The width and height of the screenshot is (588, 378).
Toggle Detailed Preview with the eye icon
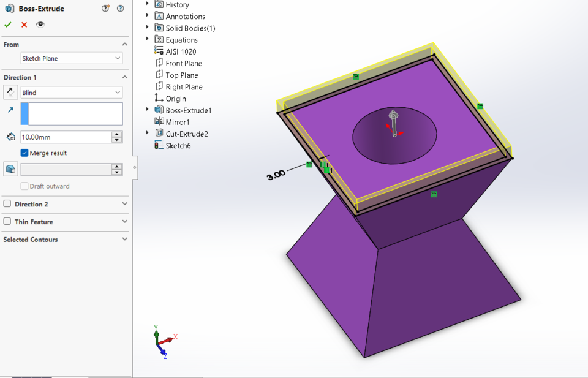pyautogui.click(x=40, y=25)
